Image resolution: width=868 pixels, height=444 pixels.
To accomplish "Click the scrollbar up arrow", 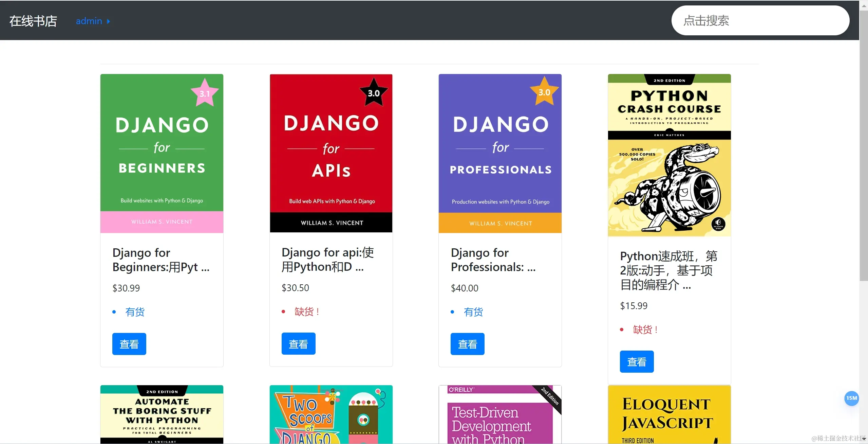I will pos(864,5).
